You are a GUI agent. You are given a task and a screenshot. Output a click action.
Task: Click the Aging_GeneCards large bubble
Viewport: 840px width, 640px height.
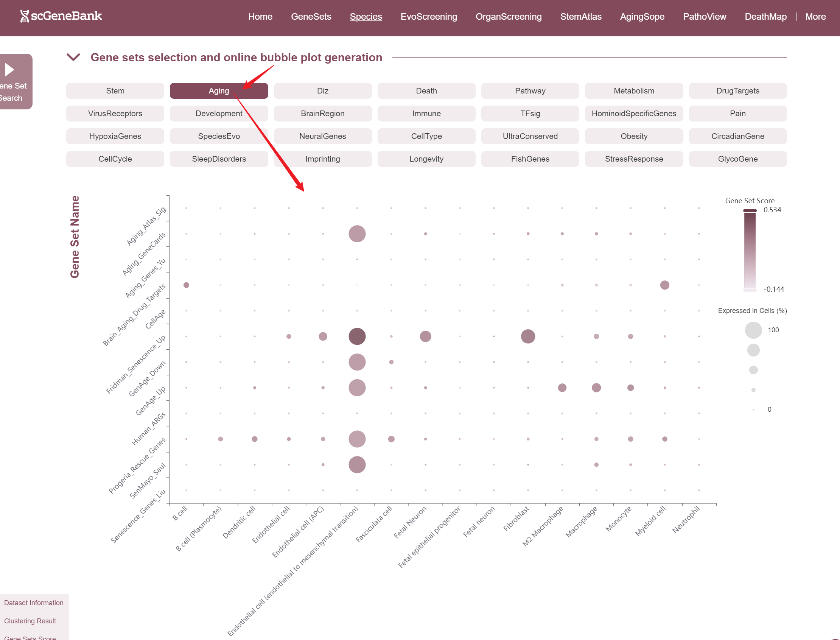[357, 234]
